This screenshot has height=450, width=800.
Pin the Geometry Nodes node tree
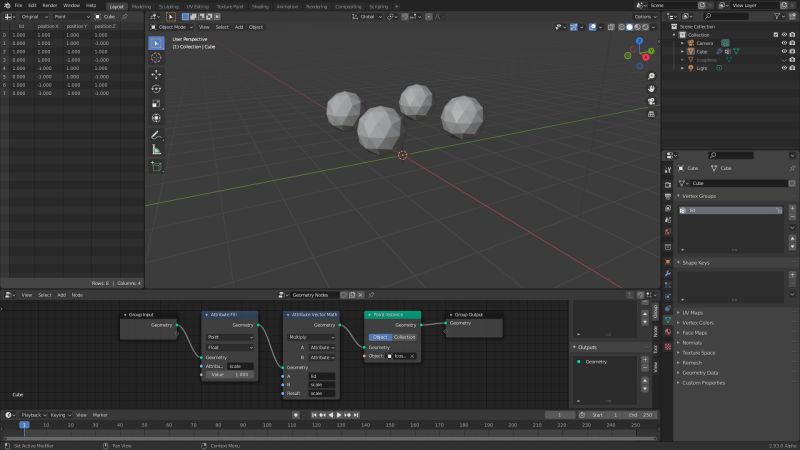click(x=371, y=295)
